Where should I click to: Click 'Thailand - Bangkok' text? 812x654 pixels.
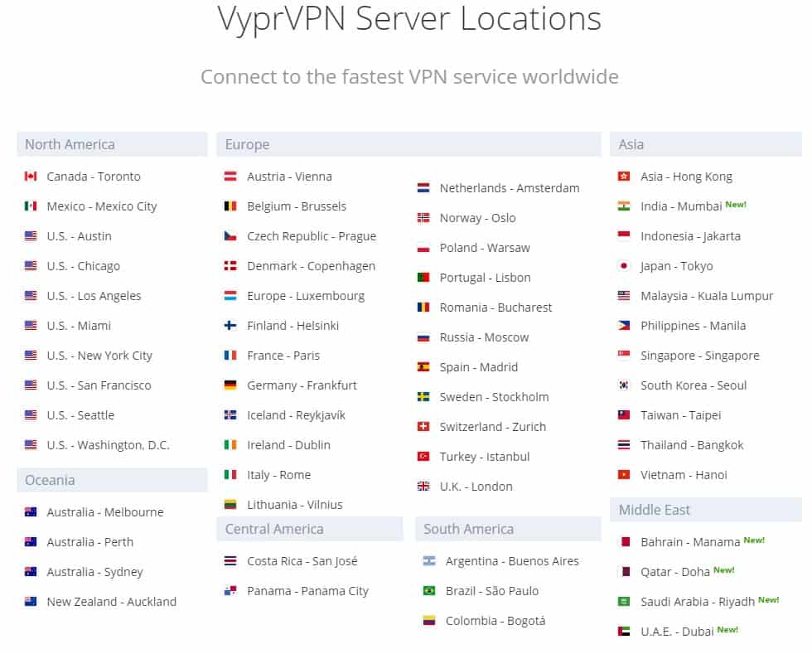click(692, 445)
